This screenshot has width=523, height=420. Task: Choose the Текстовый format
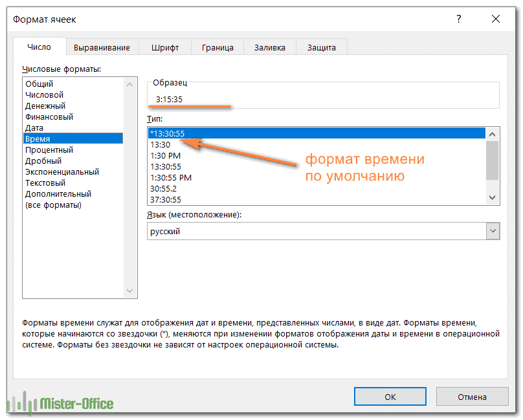pyautogui.click(x=73, y=183)
